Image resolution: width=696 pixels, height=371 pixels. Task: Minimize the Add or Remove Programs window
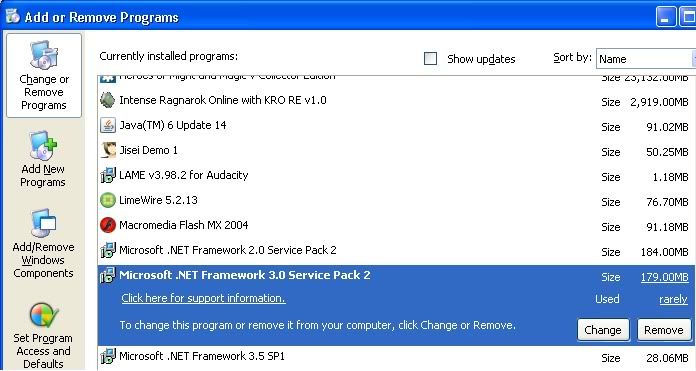pyautogui.click(x=665, y=17)
